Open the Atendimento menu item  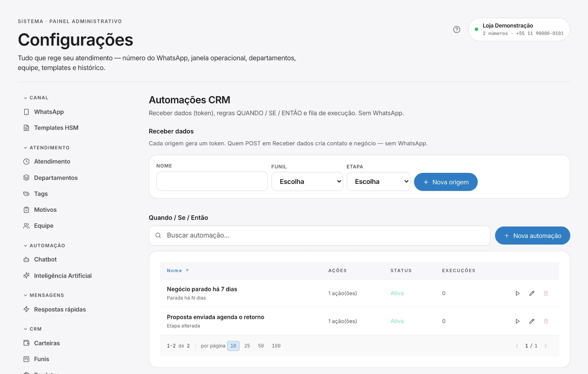(x=52, y=161)
